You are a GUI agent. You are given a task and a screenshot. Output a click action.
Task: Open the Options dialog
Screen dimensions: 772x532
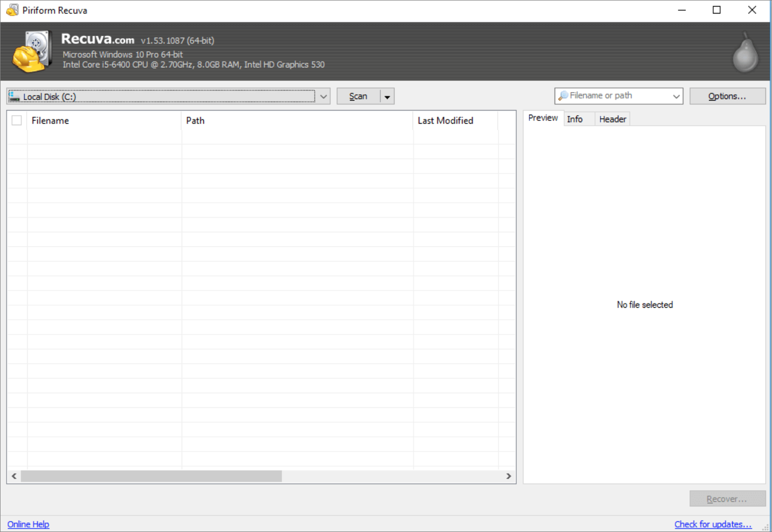(x=727, y=96)
